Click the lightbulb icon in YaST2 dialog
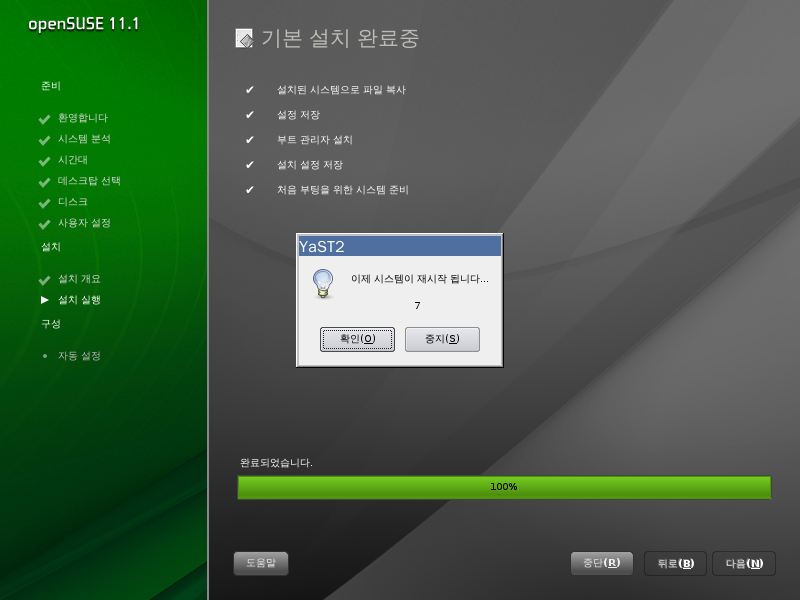 tap(323, 284)
